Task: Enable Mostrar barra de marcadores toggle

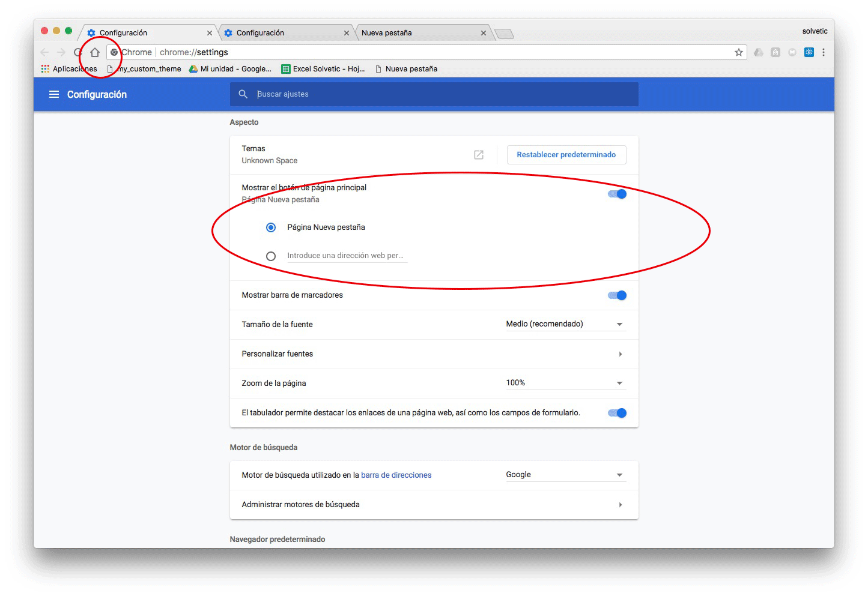Action: point(616,295)
